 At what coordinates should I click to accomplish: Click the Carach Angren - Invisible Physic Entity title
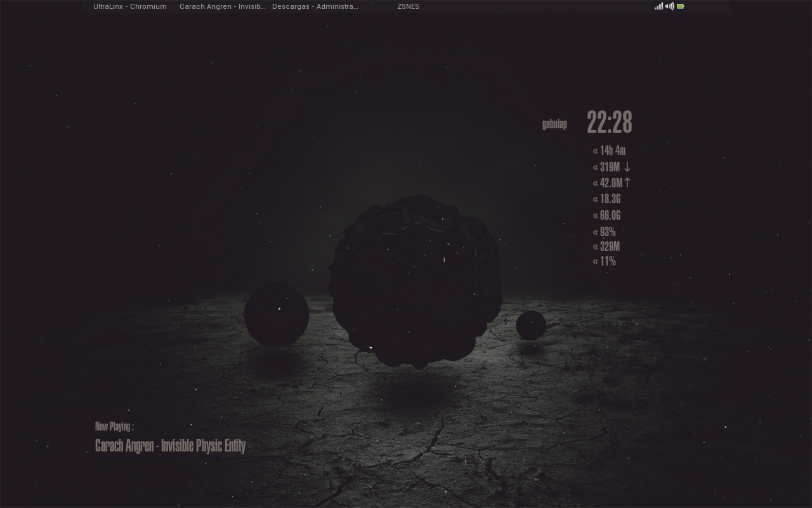(x=170, y=446)
